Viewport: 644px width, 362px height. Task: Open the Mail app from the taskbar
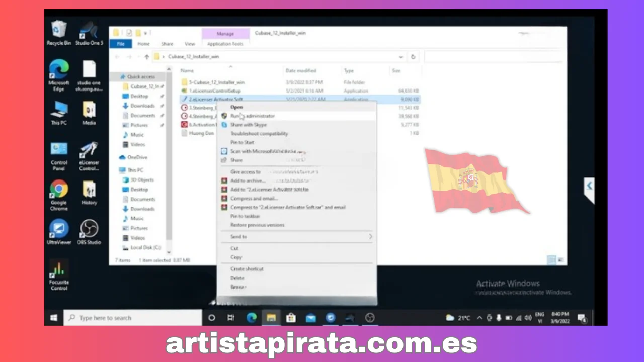[310, 318]
